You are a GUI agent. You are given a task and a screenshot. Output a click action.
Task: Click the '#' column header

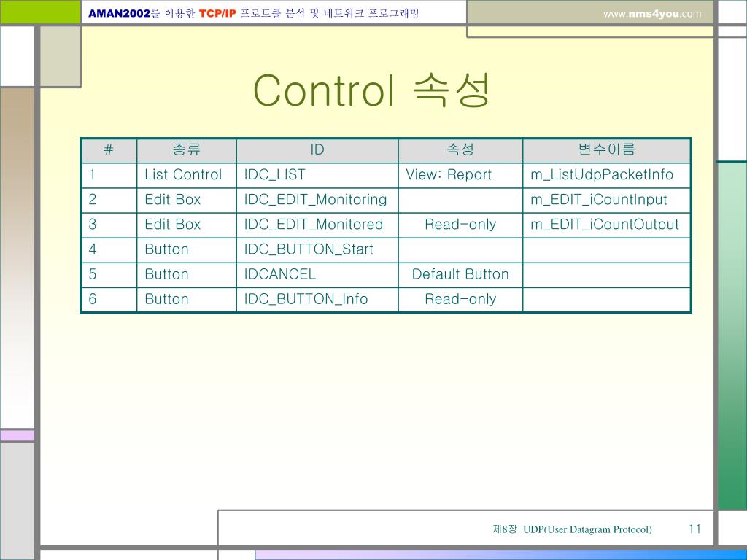tap(109, 150)
